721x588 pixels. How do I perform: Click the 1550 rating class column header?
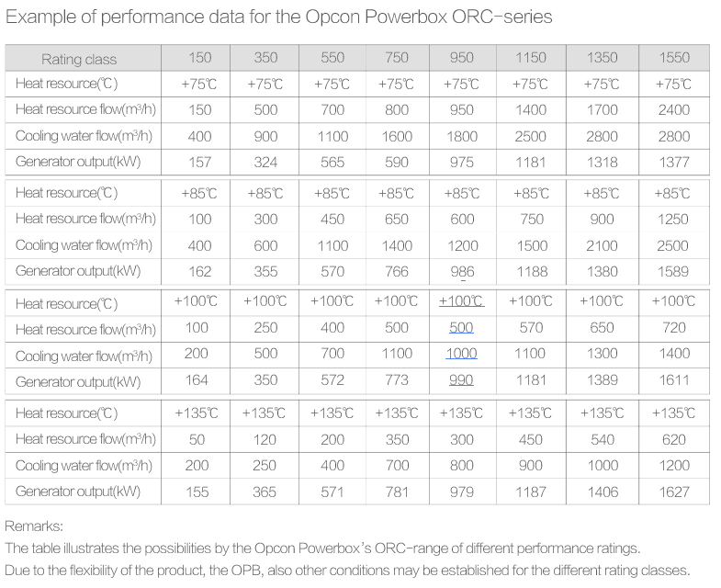(x=674, y=58)
